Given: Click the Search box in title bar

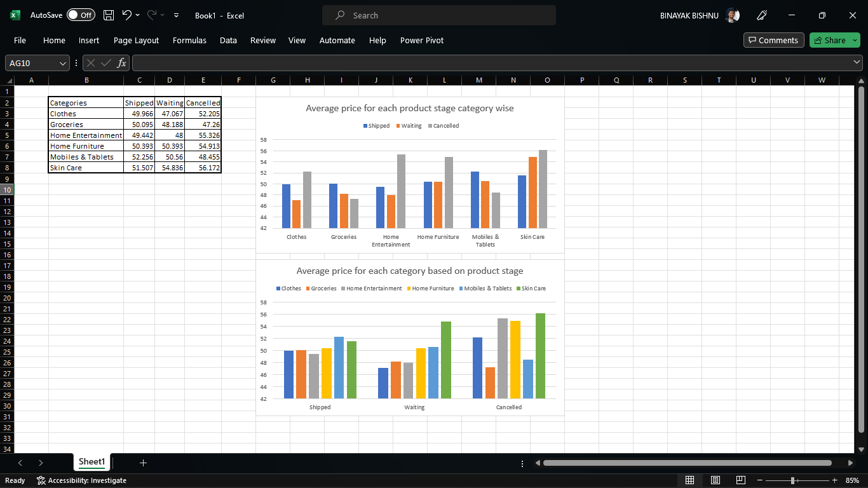Looking at the screenshot, I should point(438,15).
